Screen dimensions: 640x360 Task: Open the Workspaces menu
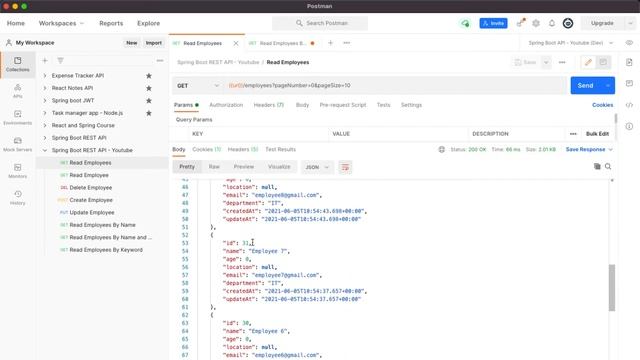[x=61, y=23]
